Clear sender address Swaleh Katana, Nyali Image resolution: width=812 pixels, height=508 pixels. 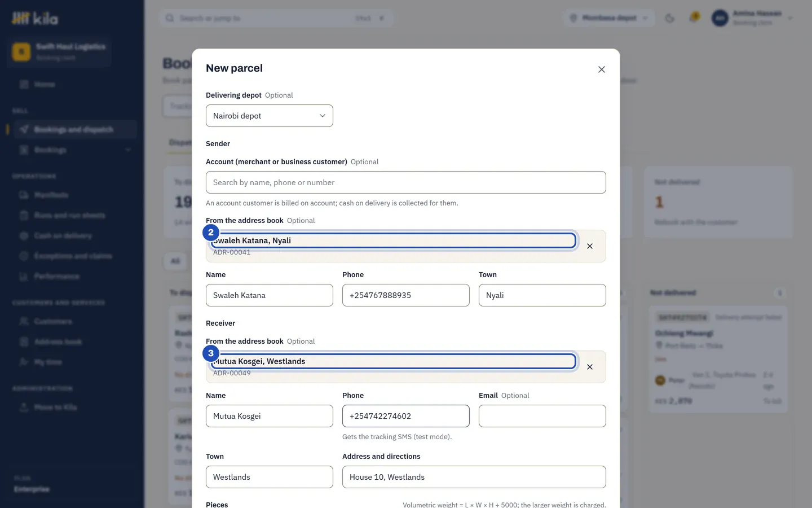pyautogui.click(x=590, y=246)
